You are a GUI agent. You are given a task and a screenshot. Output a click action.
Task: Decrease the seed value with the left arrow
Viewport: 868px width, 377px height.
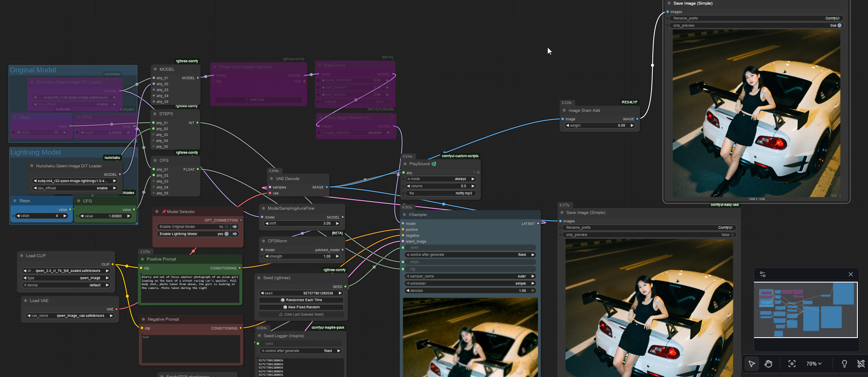pos(262,293)
